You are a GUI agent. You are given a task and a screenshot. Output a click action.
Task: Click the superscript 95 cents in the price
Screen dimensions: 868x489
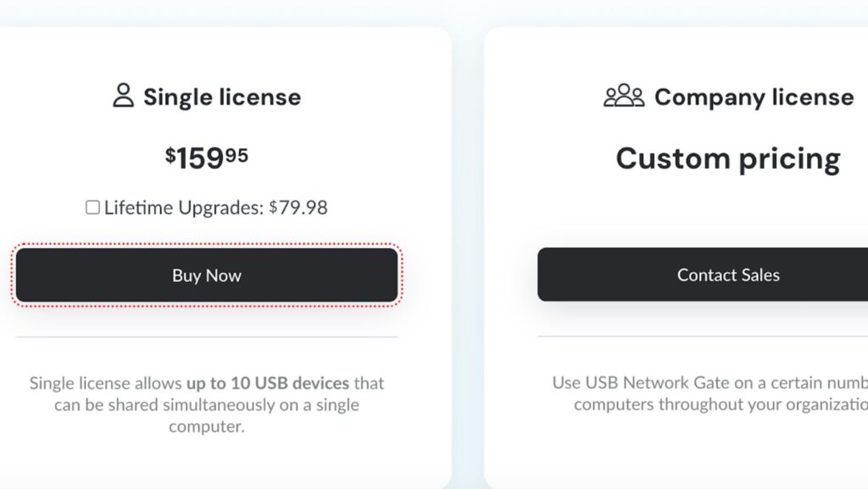(236, 154)
